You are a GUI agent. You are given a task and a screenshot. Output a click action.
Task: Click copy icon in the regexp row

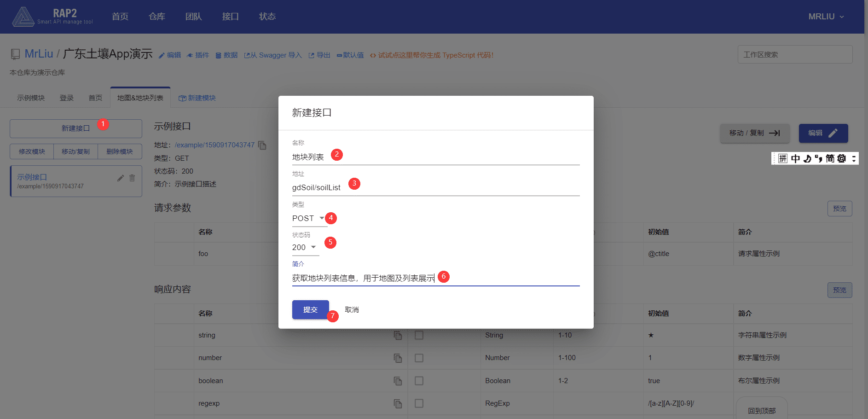(398, 404)
